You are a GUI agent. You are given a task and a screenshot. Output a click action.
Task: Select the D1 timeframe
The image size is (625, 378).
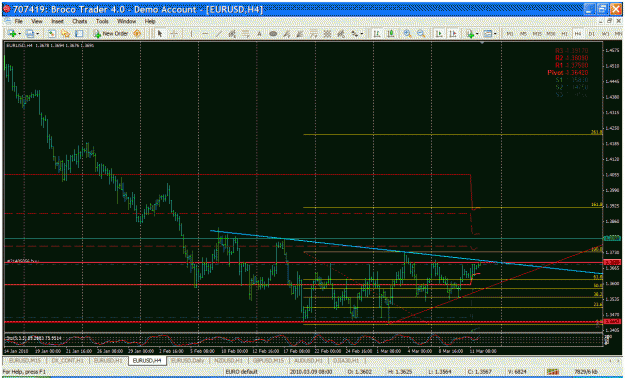(592, 34)
